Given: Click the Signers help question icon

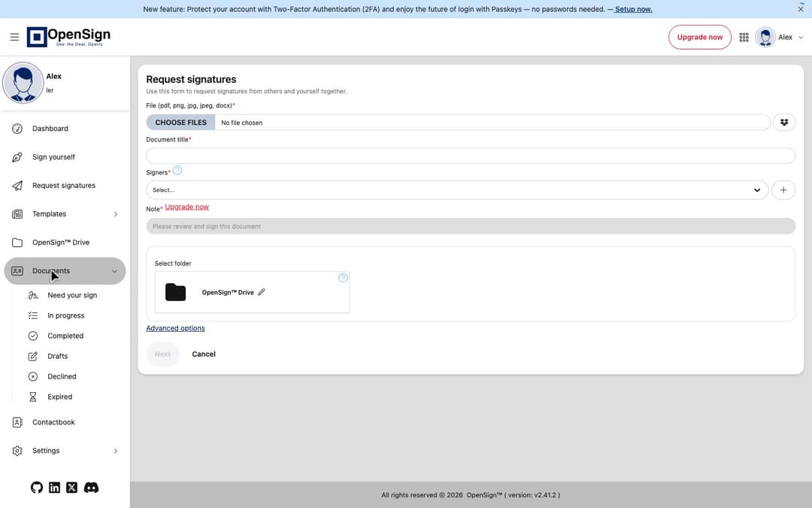Looking at the screenshot, I should pos(177,170).
